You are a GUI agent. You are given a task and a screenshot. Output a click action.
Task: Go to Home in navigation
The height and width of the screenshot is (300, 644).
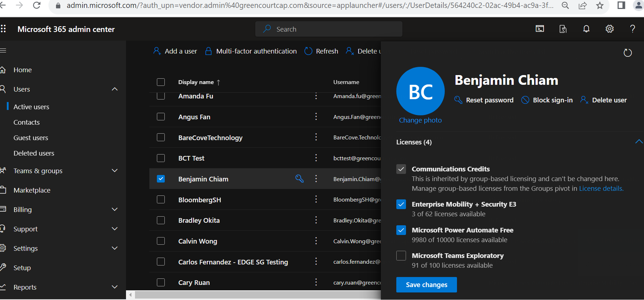tap(23, 70)
